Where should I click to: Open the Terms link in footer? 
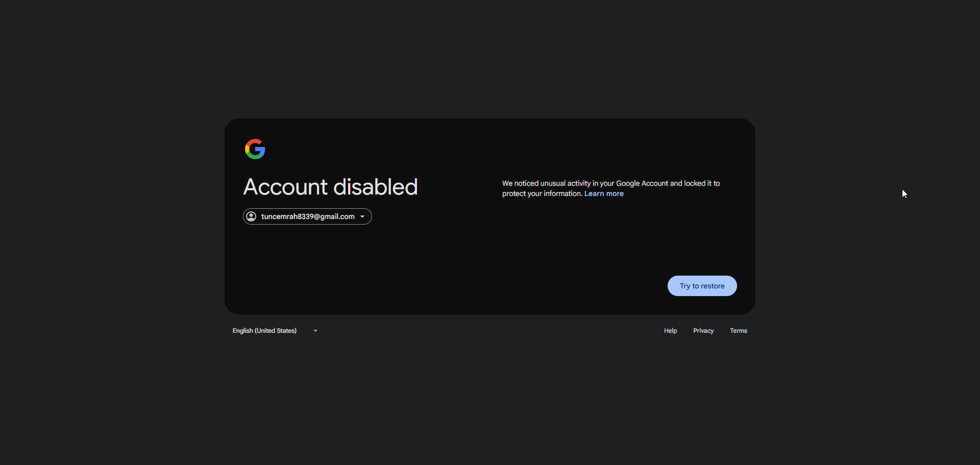[739, 331]
